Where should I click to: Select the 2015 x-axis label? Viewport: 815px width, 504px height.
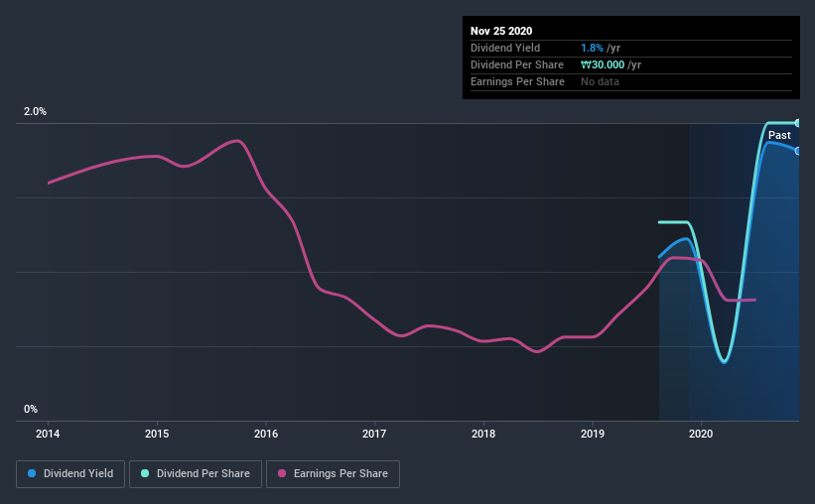[x=157, y=434]
